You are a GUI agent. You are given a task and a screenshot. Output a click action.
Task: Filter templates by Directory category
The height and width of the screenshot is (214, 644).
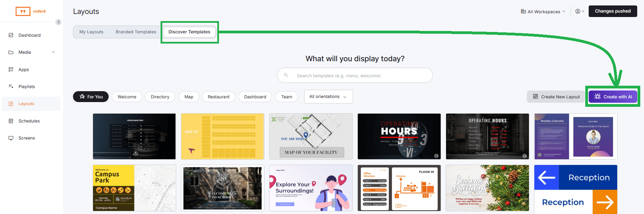160,97
